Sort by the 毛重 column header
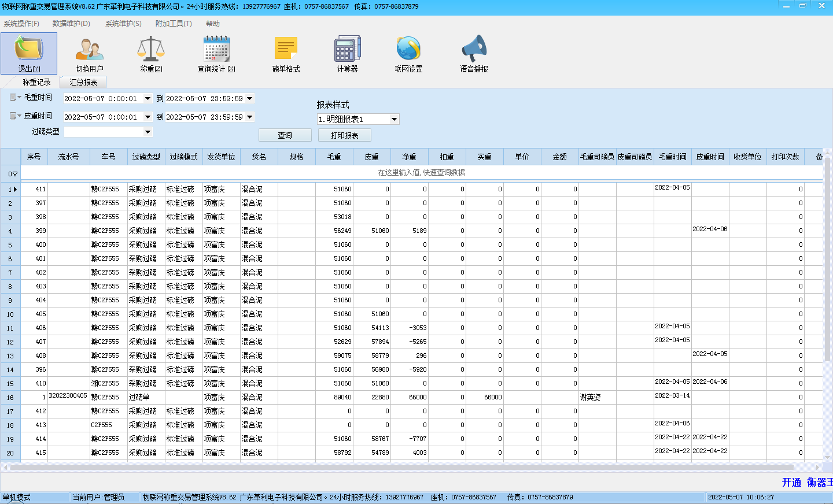Screen dimensions: 833x504 point(334,157)
